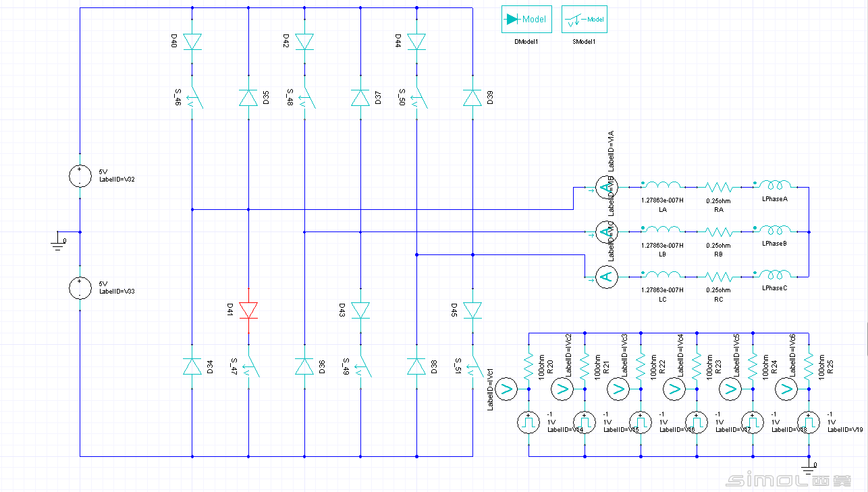This screenshot has height=492, width=868.
Task: Select diode D35 symbol
Action: [x=248, y=99]
